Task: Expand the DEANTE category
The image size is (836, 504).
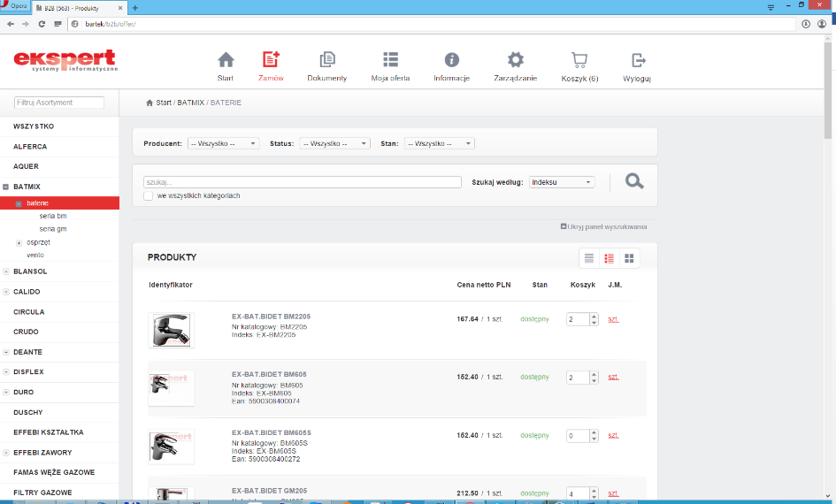Action: click(x=6, y=352)
